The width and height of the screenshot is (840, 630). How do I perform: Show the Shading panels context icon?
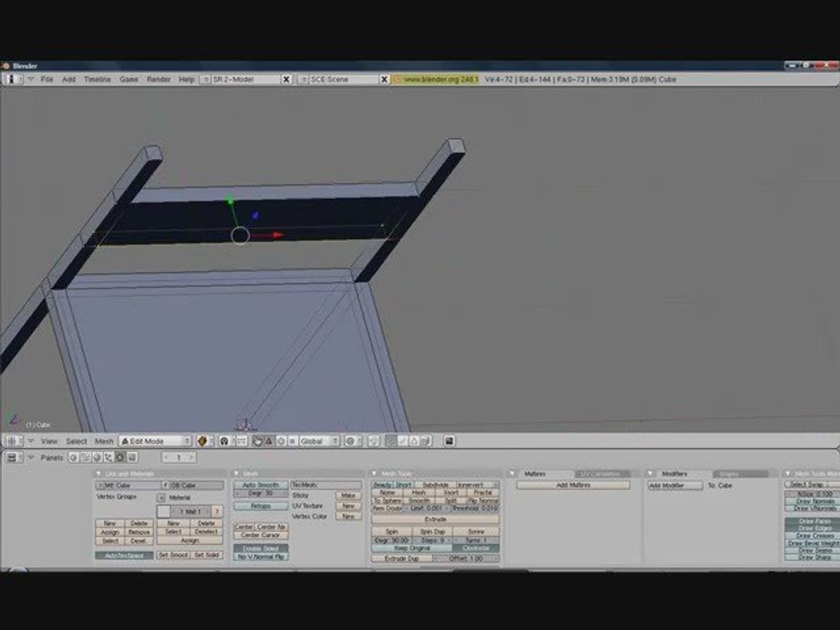[x=97, y=458]
